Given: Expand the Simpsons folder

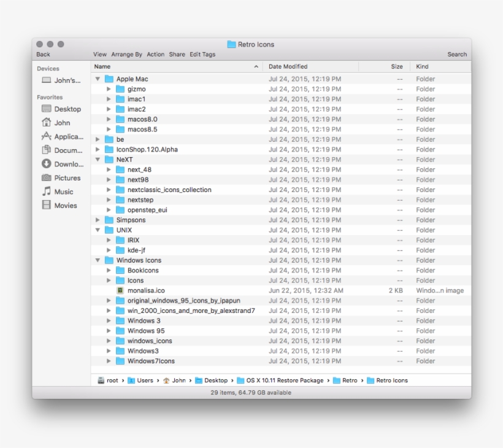Looking at the screenshot, I should click(97, 220).
